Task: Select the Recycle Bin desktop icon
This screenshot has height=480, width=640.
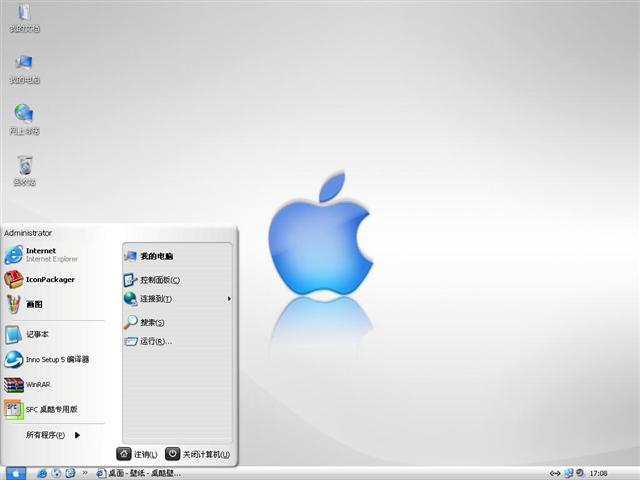Action: [24, 171]
